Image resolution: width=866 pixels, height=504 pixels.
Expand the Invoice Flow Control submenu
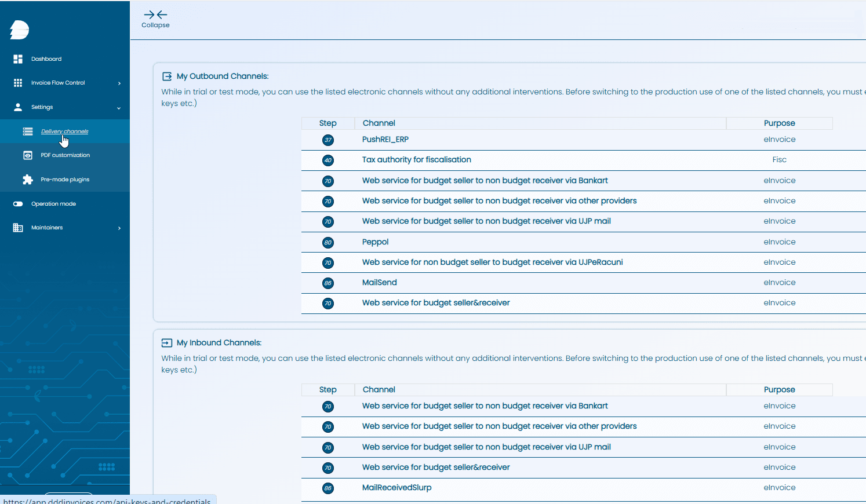coord(120,82)
